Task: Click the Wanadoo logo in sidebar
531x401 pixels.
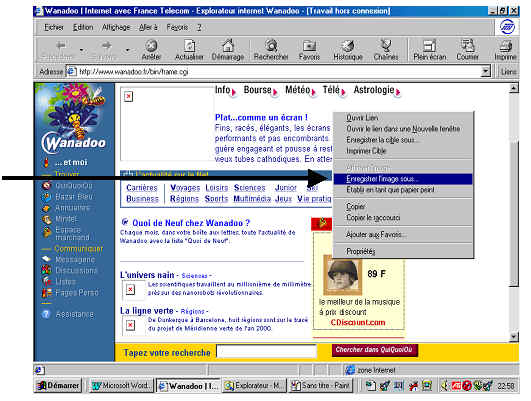Action: (74, 143)
